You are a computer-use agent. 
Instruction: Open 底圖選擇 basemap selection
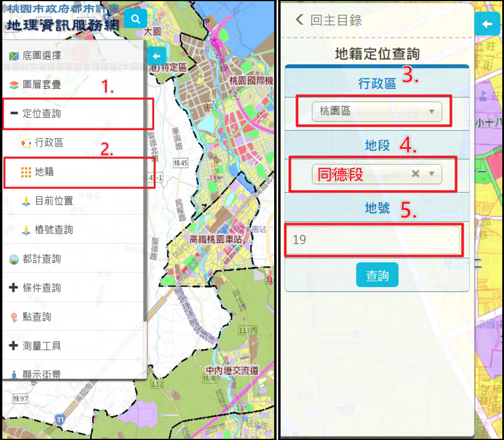click(x=41, y=56)
